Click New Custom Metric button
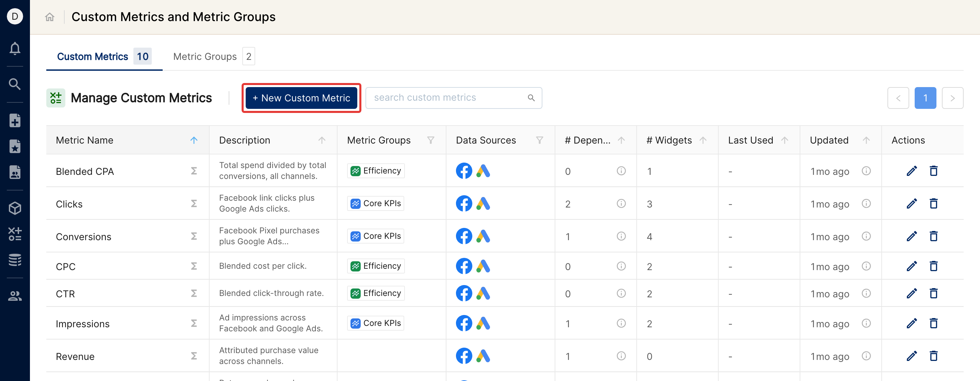 301,98
